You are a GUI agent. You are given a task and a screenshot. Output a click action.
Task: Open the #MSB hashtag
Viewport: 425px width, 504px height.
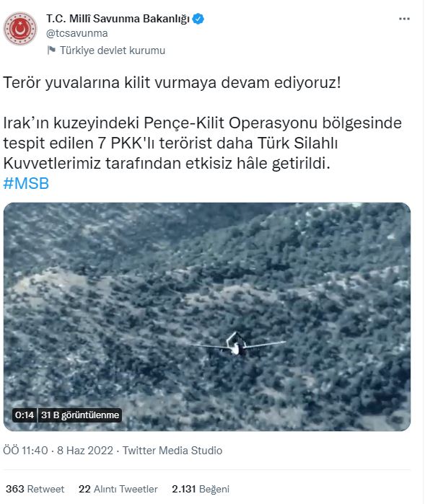click(x=26, y=184)
